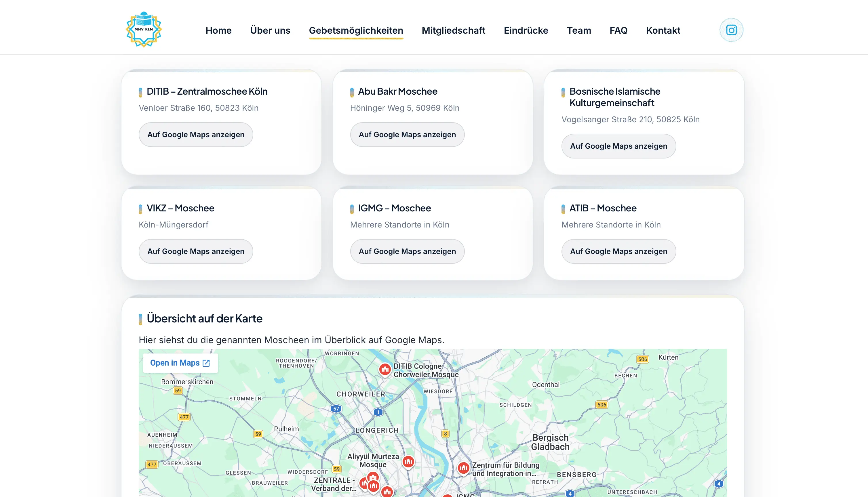Click the MHV KLN logo

[144, 30]
